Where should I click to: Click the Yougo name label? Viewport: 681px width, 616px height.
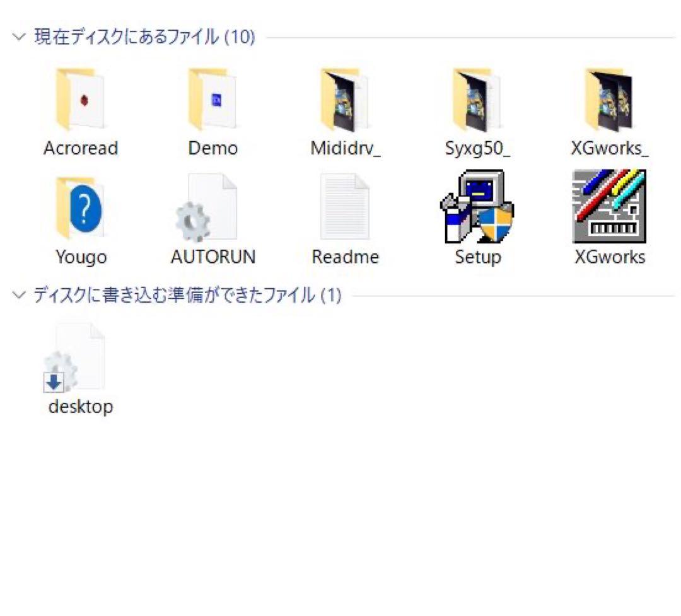click(x=81, y=257)
